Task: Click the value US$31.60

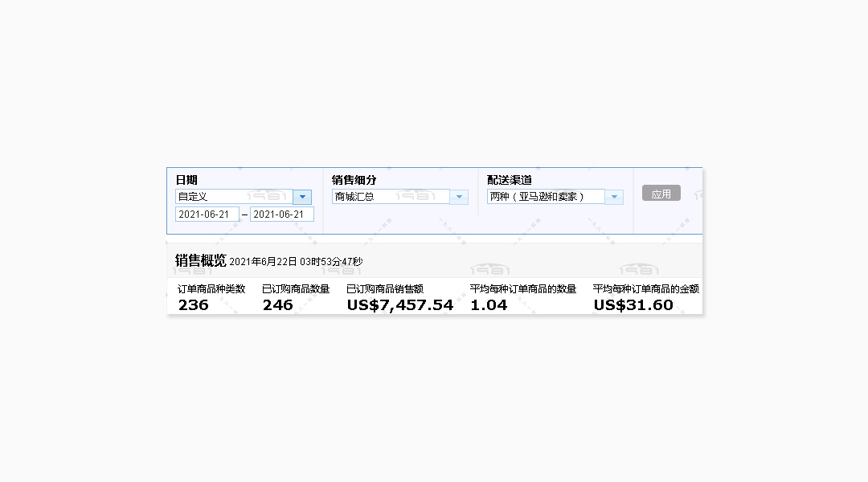Action: pyautogui.click(x=633, y=305)
